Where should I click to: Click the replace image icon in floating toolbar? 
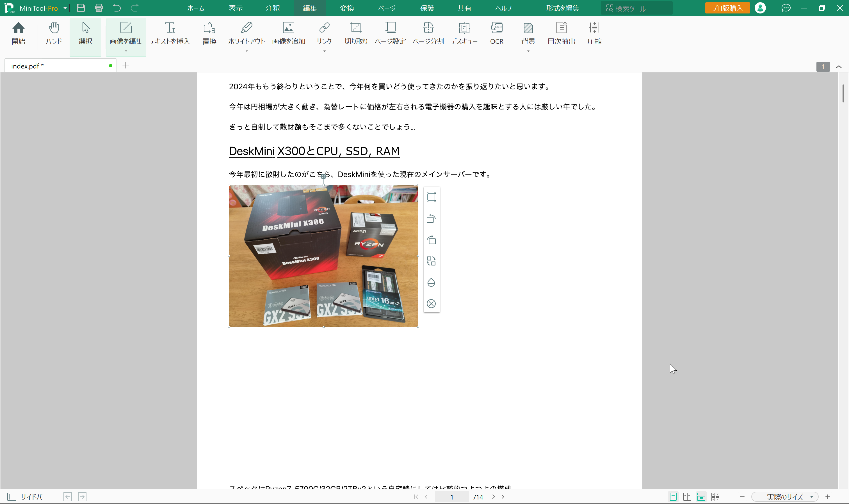(x=431, y=261)
